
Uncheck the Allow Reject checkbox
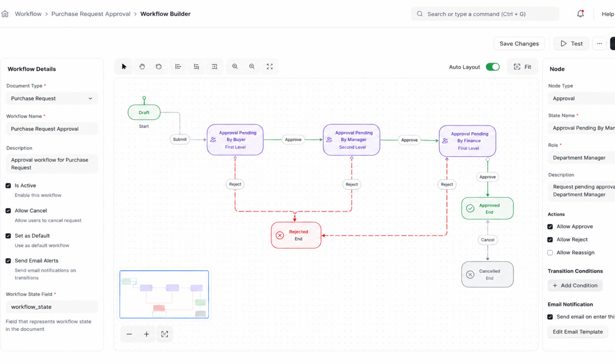[550, 240]
